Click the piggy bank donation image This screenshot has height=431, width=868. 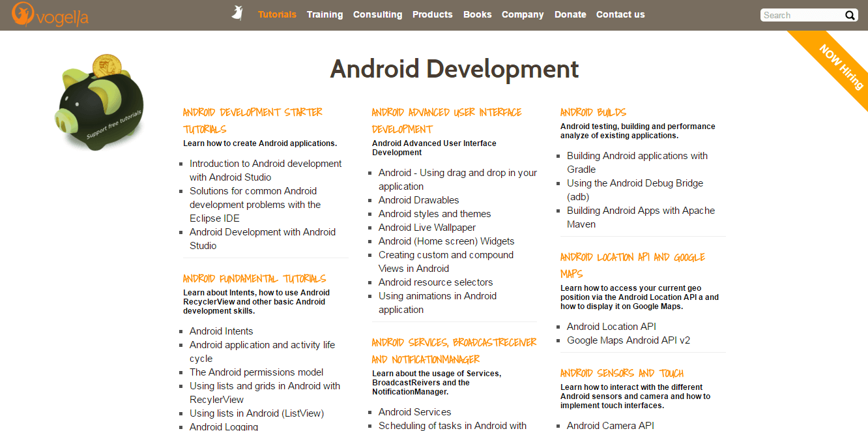point(100,102)
